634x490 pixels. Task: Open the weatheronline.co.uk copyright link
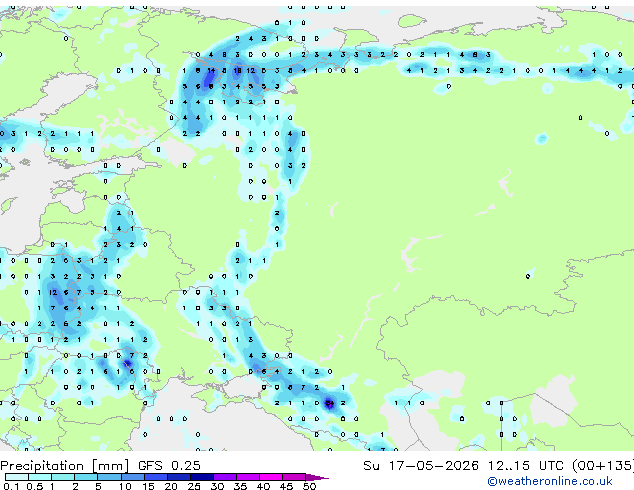tap(550, 481)
